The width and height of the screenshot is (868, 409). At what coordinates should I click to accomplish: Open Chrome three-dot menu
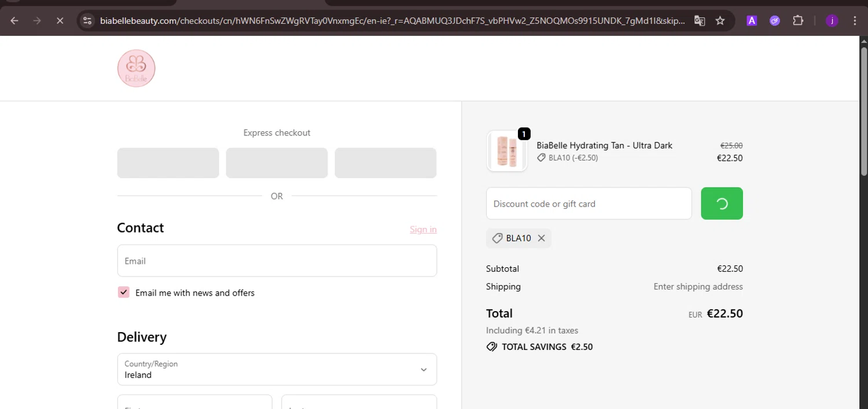[x=855, y=21]
